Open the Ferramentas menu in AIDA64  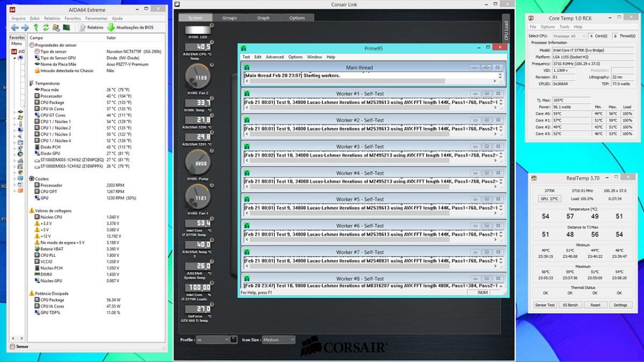pyautogui.click(x=97, y=18)
